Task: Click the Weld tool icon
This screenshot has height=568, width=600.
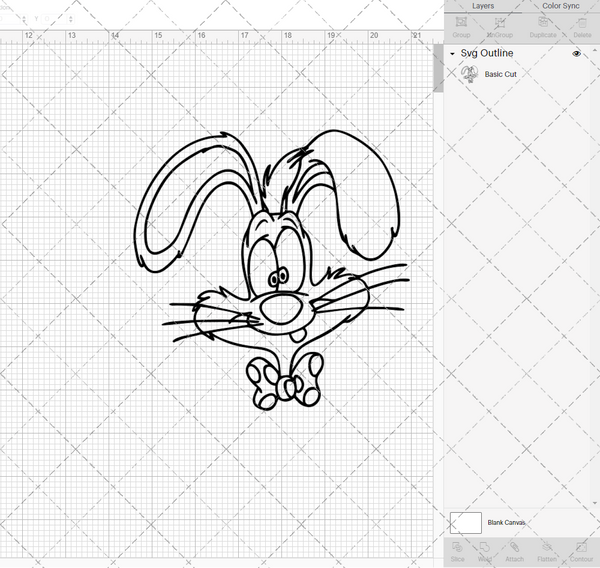Action: click(484, 547)
